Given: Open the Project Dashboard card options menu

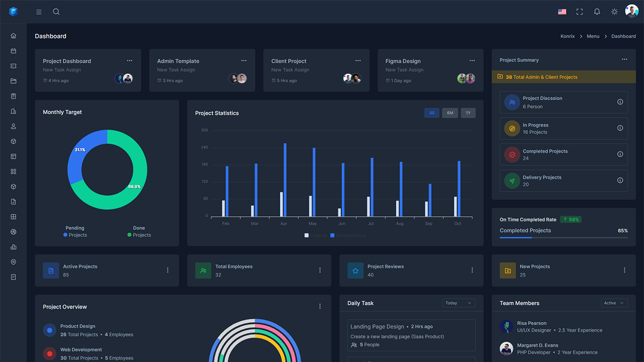Looking at the screenshot, I should [x=129, y=60].
